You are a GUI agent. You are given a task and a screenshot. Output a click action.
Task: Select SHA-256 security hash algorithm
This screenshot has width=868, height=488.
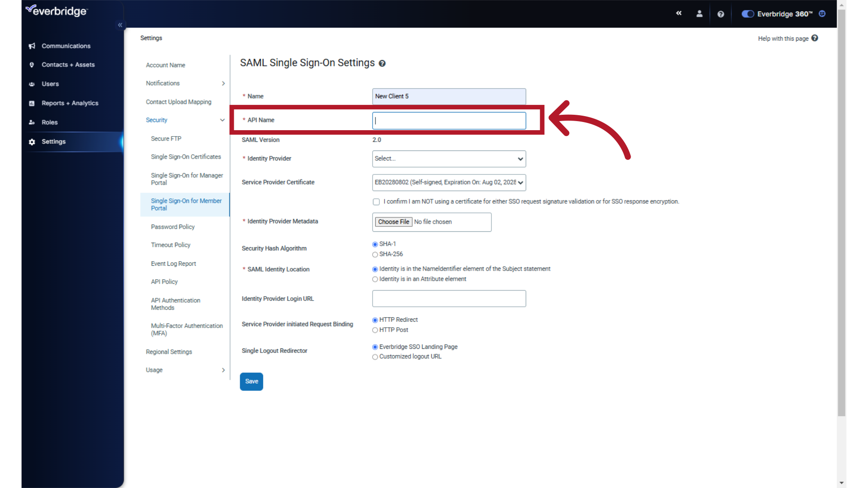(375, 254)
